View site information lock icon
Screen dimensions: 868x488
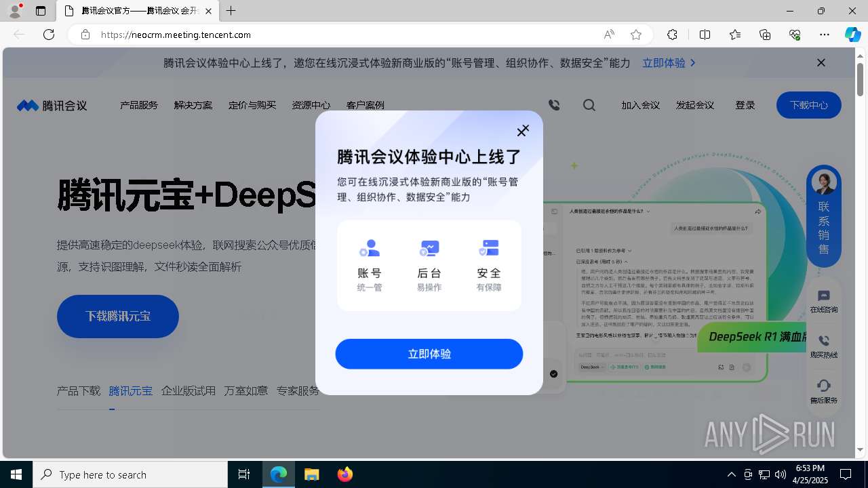(85, 35)
